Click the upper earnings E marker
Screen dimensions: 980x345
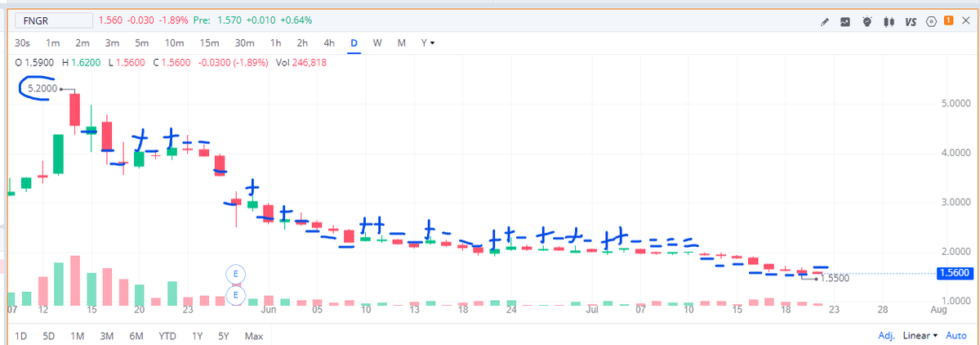coord(236,273)
